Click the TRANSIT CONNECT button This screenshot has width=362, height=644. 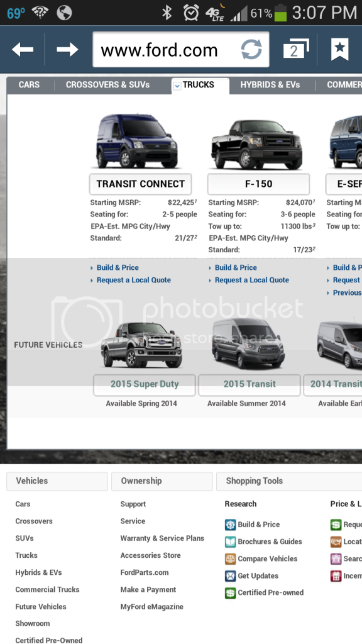point(140,184)
